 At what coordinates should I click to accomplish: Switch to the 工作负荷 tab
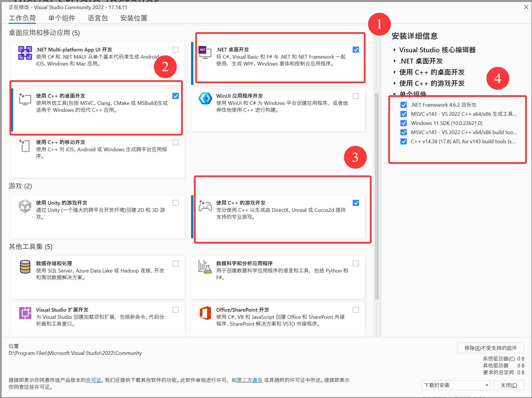coord(22,18)
